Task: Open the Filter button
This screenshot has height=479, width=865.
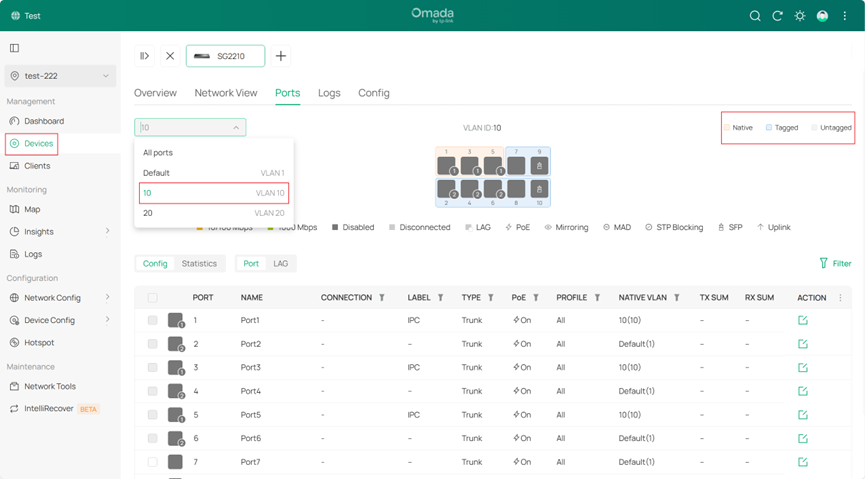Action: [x=835, y=263]
